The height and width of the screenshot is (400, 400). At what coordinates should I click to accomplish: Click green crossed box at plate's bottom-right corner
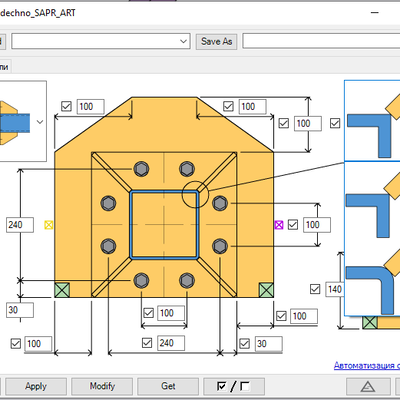coord(266,290)
